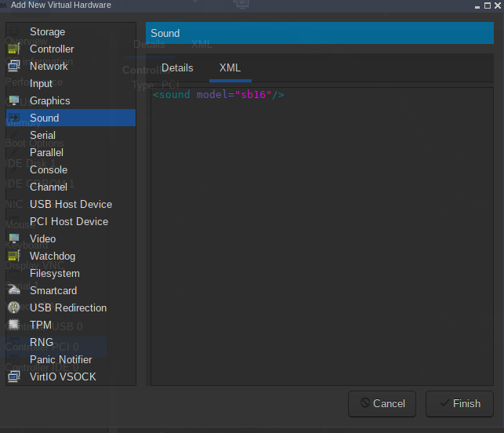
Task: Click the TPM chip icon
Action: [x=14, y=325]
